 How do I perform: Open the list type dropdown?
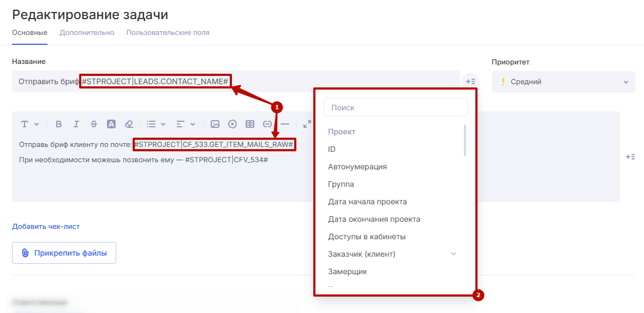tap(156, 124)
